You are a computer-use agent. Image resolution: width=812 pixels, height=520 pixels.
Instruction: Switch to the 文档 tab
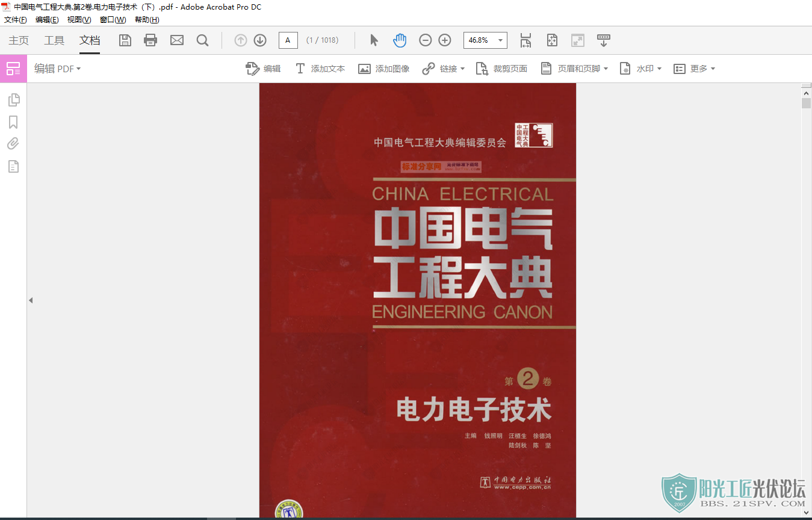(90, 40)
